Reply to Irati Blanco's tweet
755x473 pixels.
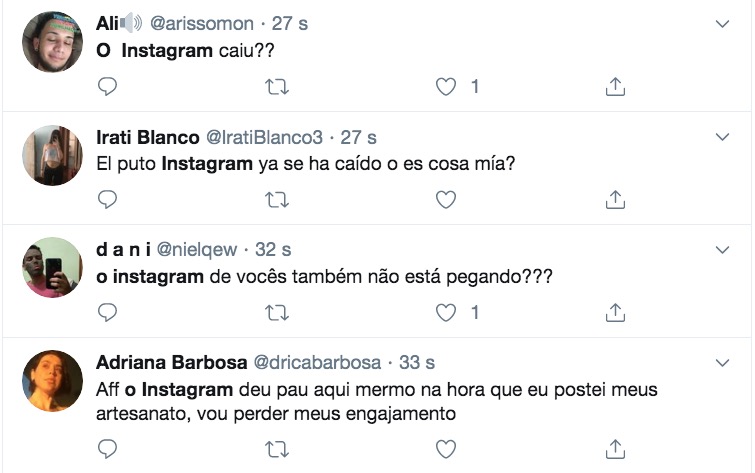point(107,200)
